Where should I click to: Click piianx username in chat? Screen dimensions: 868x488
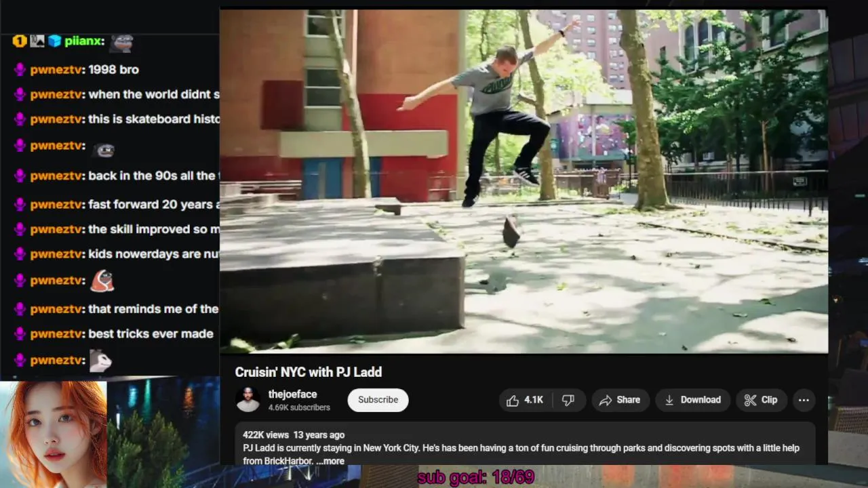point(84,41)
